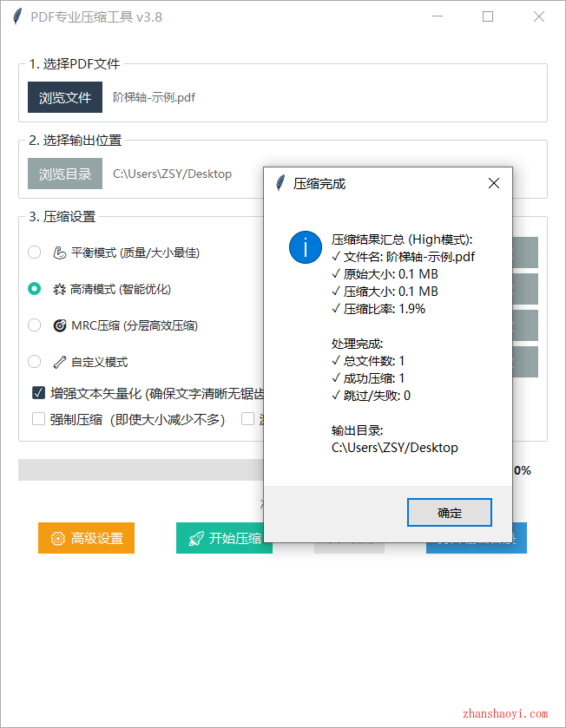
Task: Open 高级设置 advanced settings
Action: click(x=86, y=538)
